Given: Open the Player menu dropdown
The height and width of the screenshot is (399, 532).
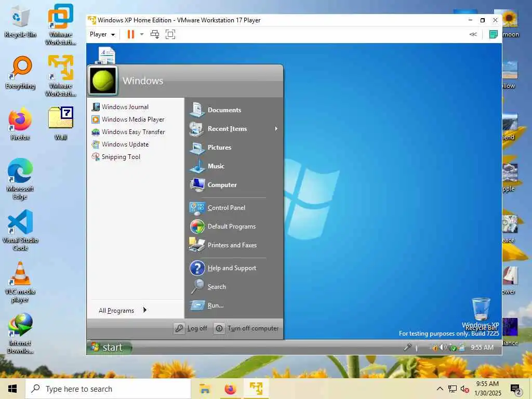Looking at the screenshot, I should pos(102,34).
